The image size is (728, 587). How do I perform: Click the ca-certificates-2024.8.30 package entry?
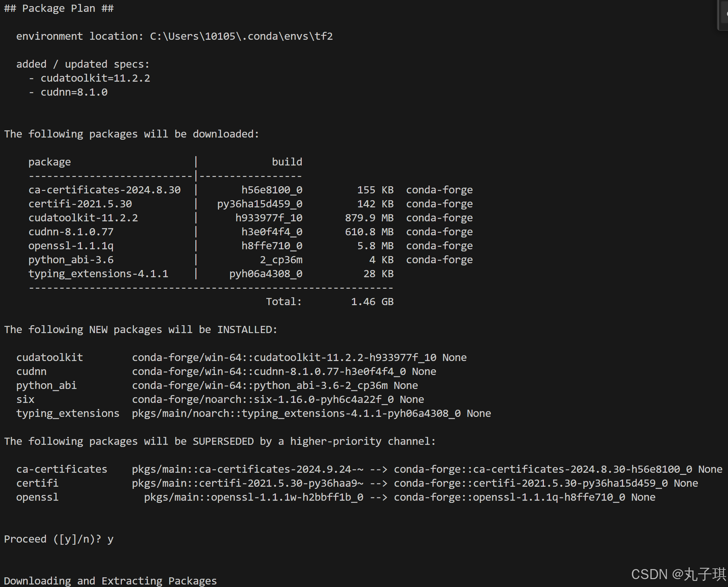coord(104,189)
